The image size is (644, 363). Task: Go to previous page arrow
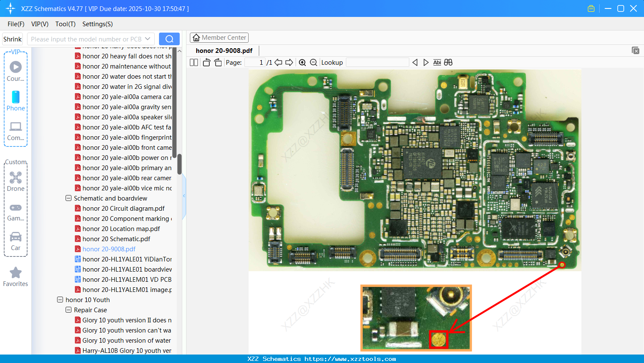[x=278, y=63]
